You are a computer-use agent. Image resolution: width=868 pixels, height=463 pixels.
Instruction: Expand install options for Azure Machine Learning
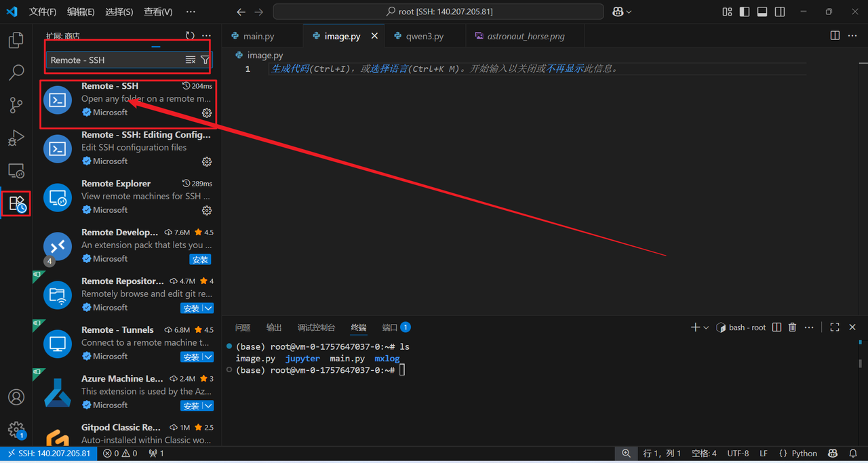tap(208, 406)
